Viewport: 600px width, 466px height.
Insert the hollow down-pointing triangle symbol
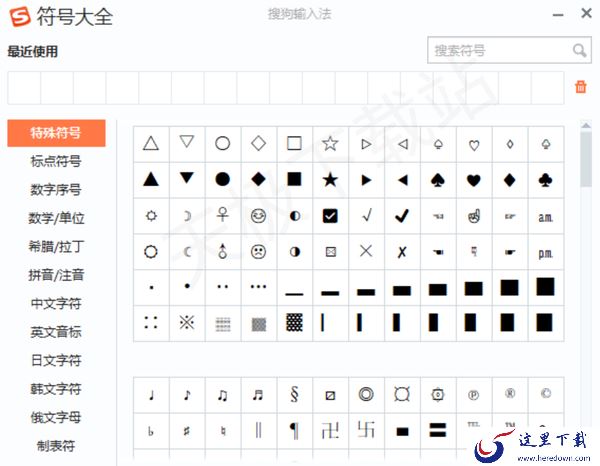pos(187,142)
